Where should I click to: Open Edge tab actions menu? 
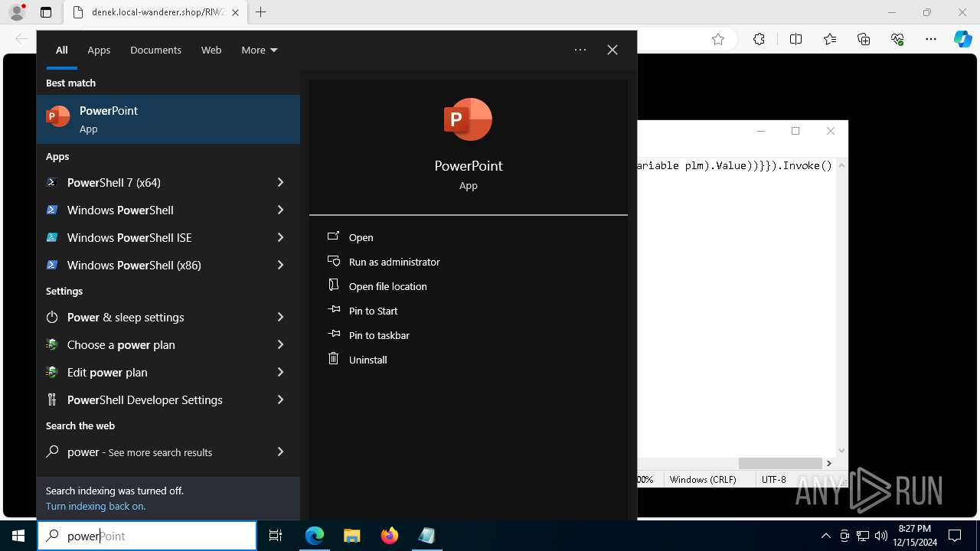coord(46,12)
